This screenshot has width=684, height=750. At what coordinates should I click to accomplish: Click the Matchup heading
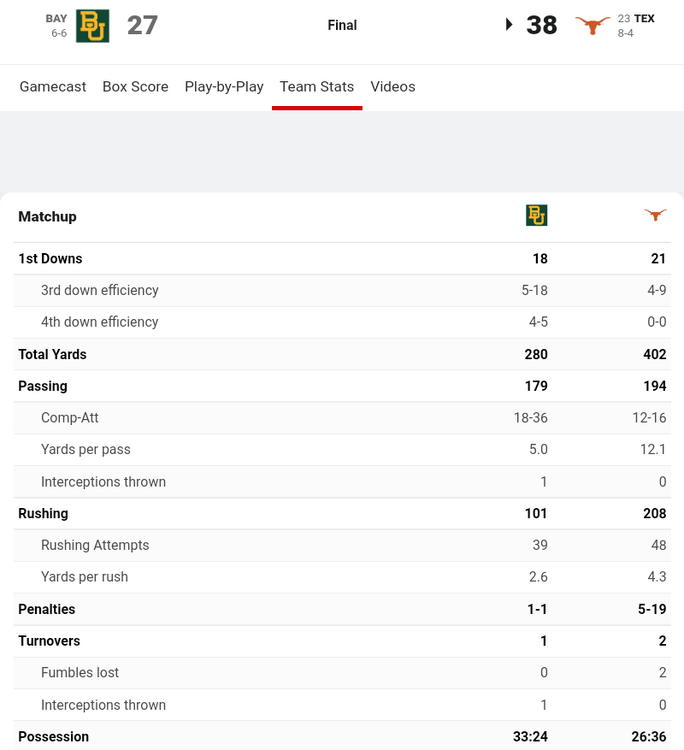[x=47, y=216]
